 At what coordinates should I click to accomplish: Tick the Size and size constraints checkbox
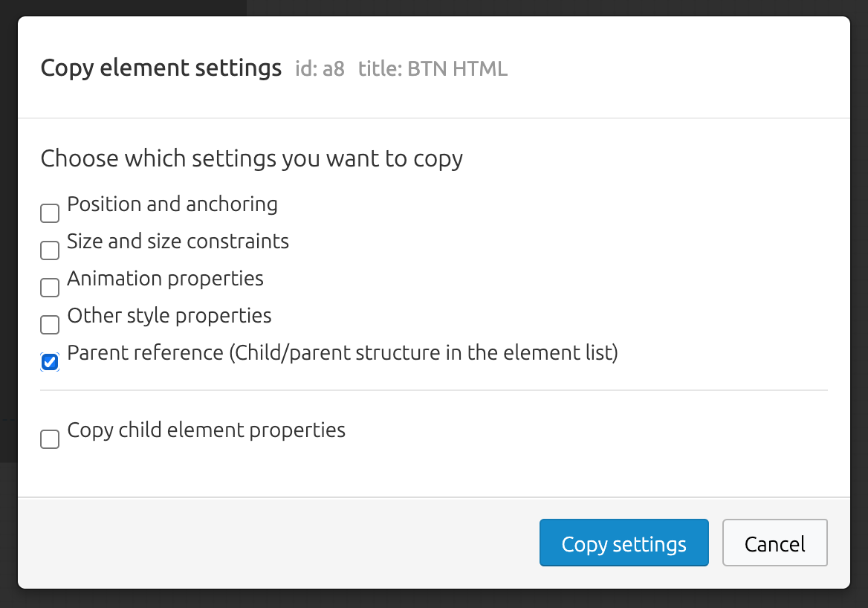50,250
